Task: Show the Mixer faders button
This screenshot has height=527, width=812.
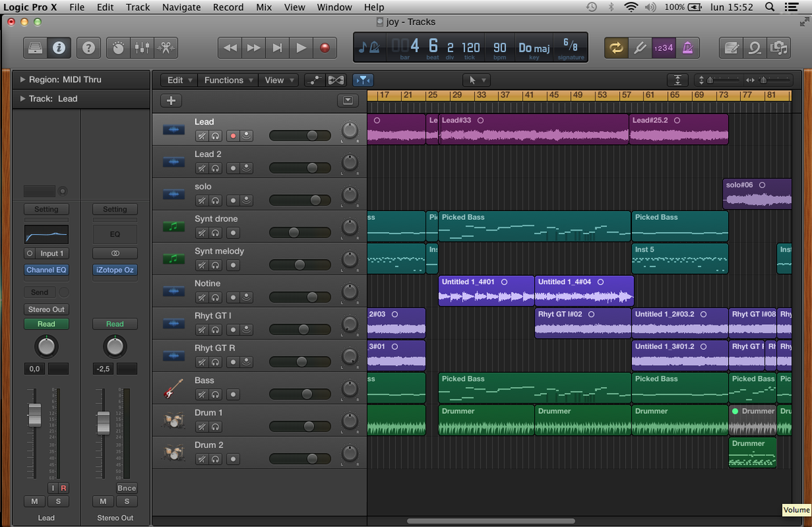Action: [142, 48]
